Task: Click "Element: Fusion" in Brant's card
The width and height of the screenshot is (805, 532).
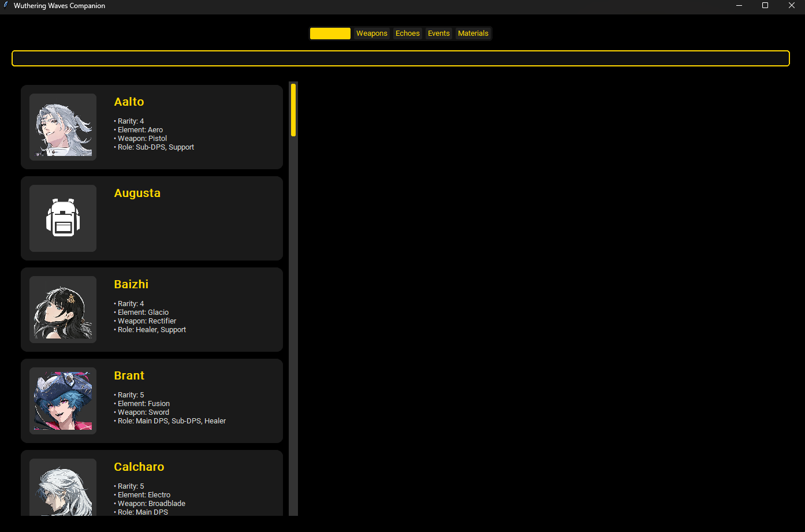Action: pos(142,404)
